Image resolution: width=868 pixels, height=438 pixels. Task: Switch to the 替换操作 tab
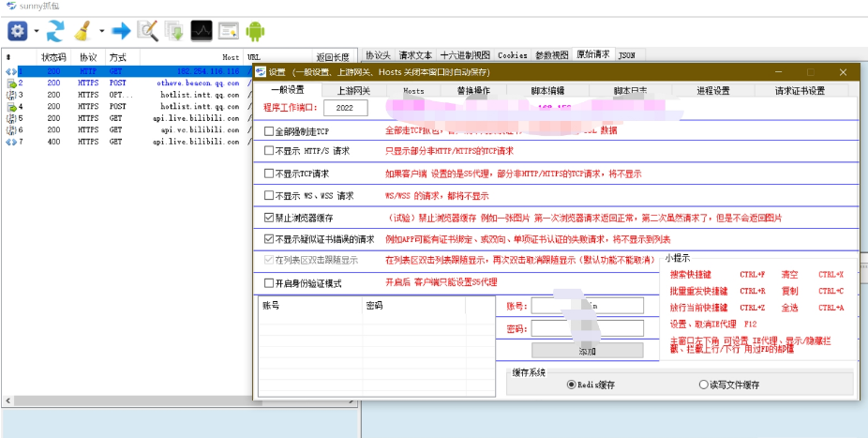click(473, 91)
